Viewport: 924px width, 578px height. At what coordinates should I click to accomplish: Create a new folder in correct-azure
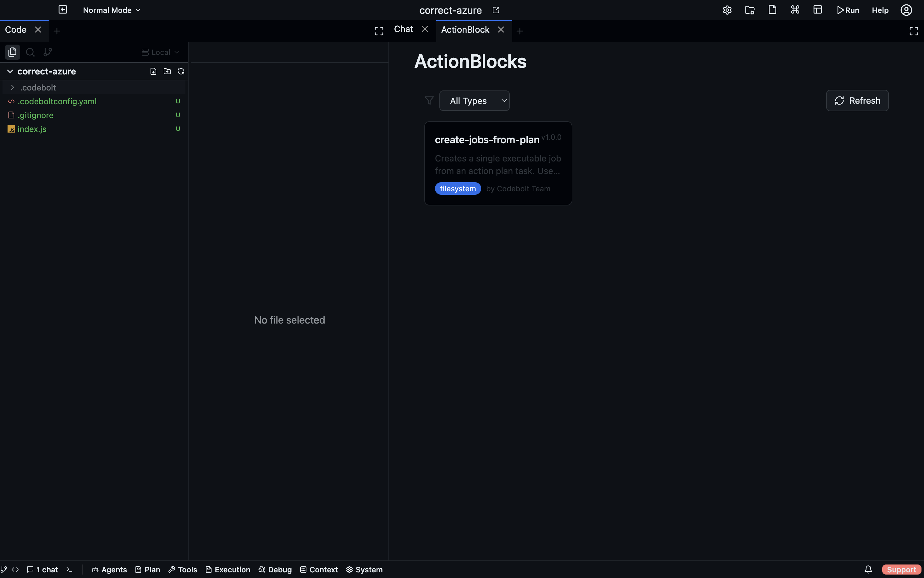tap(167, 71)
